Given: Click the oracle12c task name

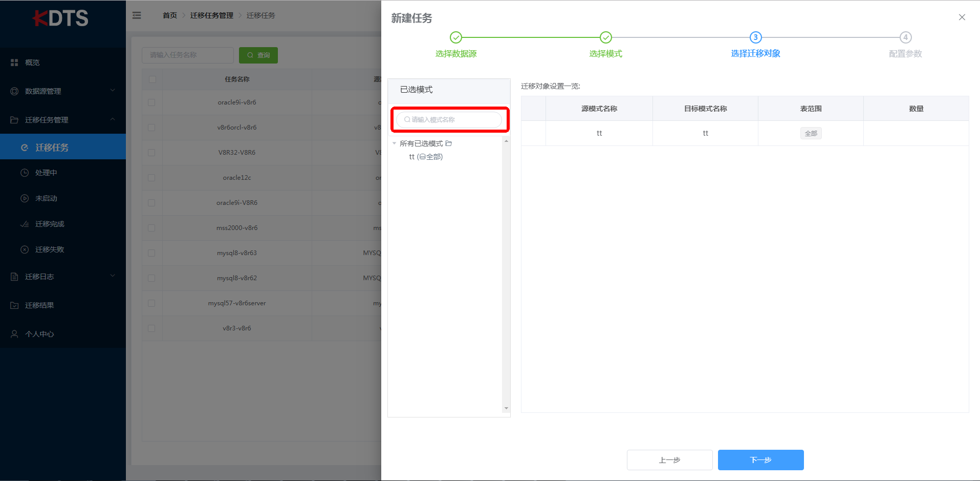Looking at the screenshot, I should (237, 178).
